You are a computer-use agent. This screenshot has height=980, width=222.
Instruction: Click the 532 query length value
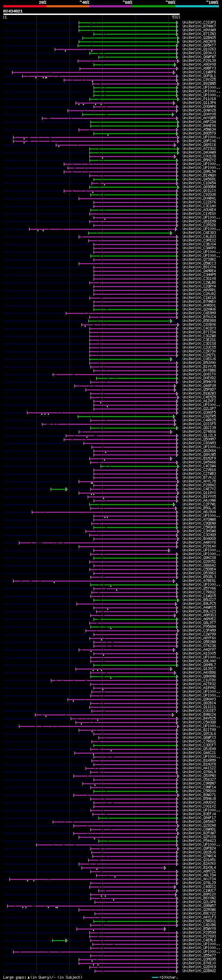click(x=175, y=17)
